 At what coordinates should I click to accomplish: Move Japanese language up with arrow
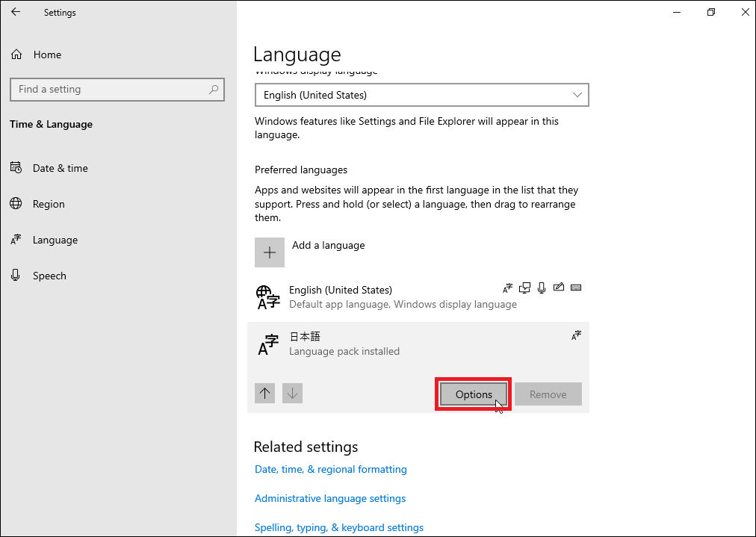pyautogui.click(x=265, y=394)
